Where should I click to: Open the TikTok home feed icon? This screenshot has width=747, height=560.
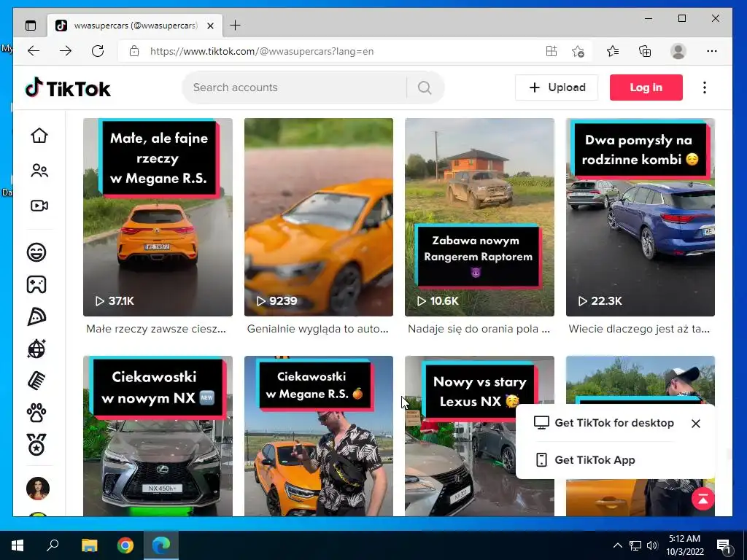pos(39,136)
